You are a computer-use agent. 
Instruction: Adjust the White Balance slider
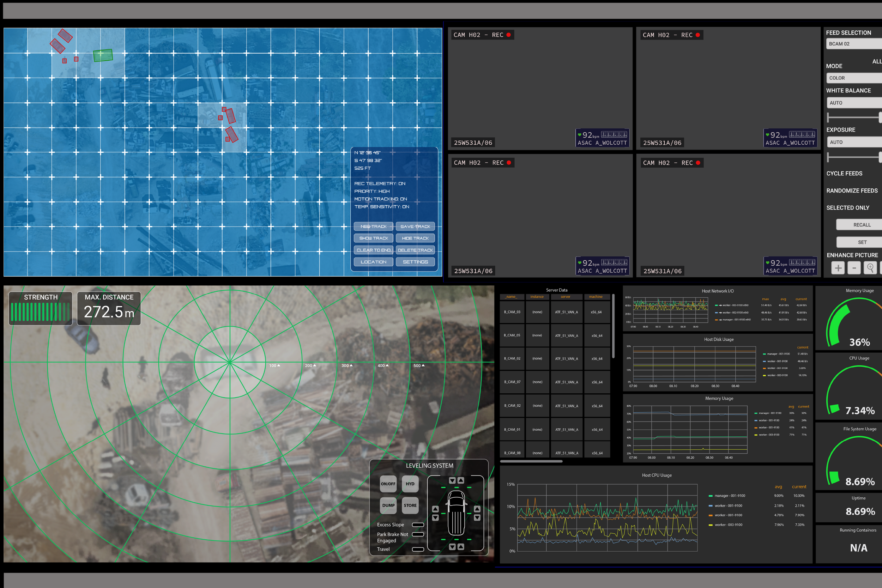[854, 118]
